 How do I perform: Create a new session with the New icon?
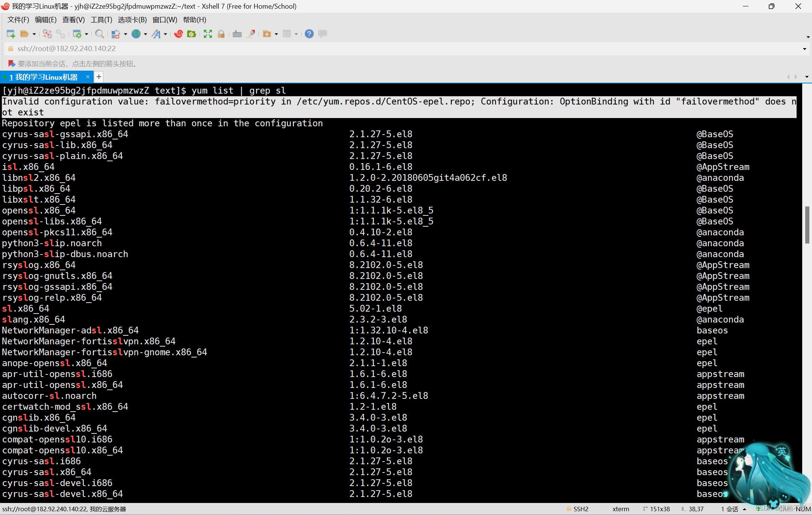tap(11, 34)
